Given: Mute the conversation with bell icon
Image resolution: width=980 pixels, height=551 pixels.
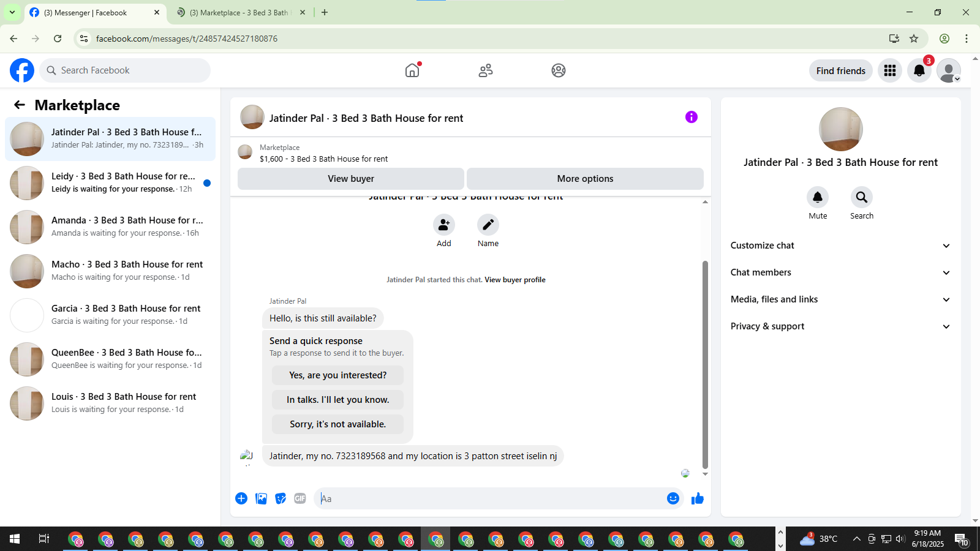Looking at the screenshot, I should click(818, 197).
